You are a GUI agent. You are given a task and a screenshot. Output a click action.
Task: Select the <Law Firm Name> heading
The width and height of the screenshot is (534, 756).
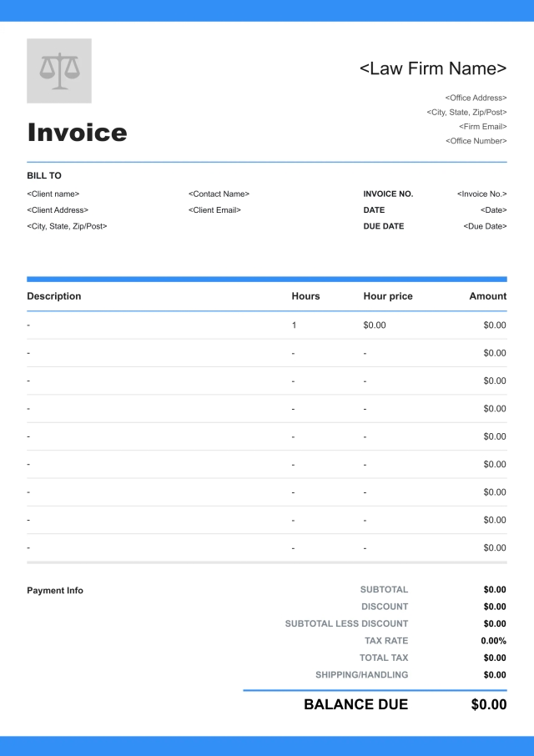click(x=433, y=68)
